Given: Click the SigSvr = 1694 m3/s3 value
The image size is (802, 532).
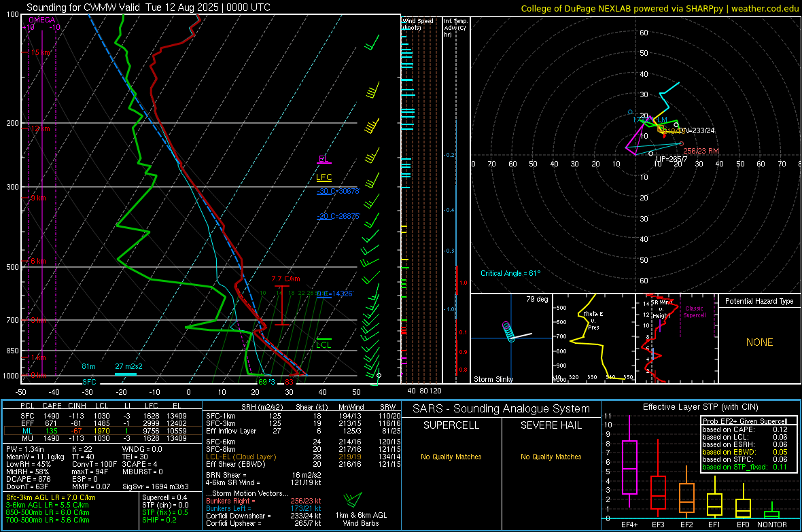Looking at the screenshot, I should click(156, 487).
